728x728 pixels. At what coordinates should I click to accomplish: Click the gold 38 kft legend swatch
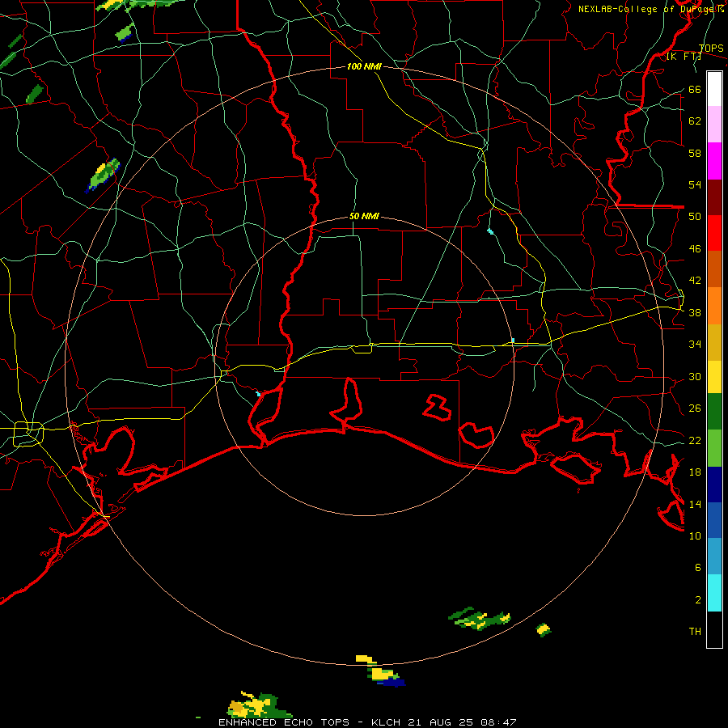click(714, 342)
